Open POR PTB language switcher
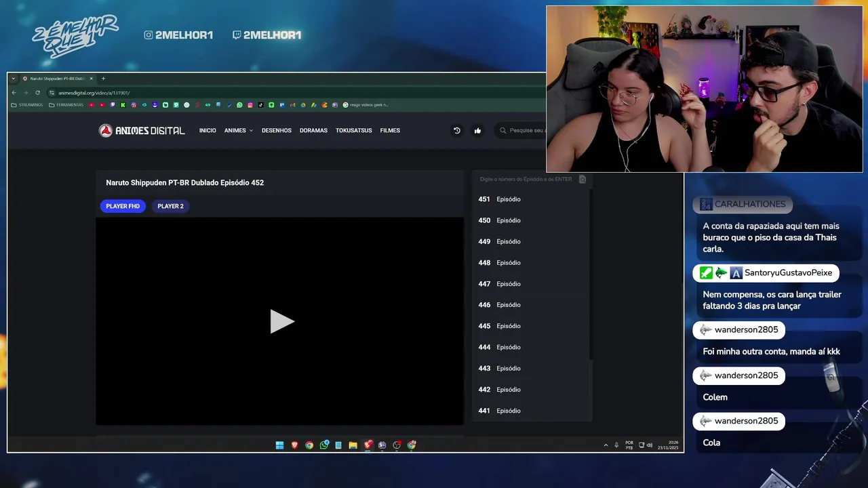Screen dimensions: 868x488 click(629, 445)
